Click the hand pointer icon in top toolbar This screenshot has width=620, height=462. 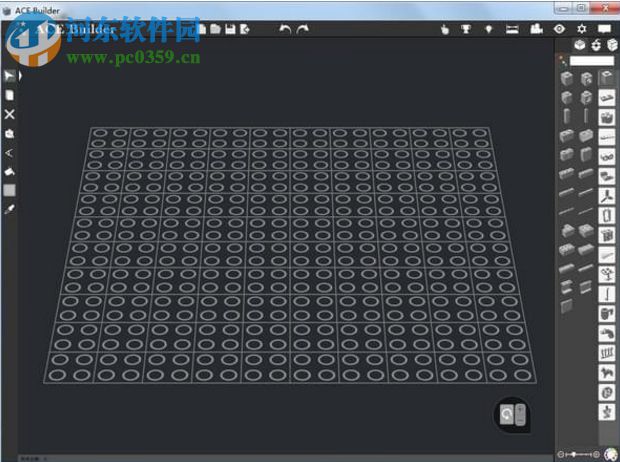(x=445, y=29)
